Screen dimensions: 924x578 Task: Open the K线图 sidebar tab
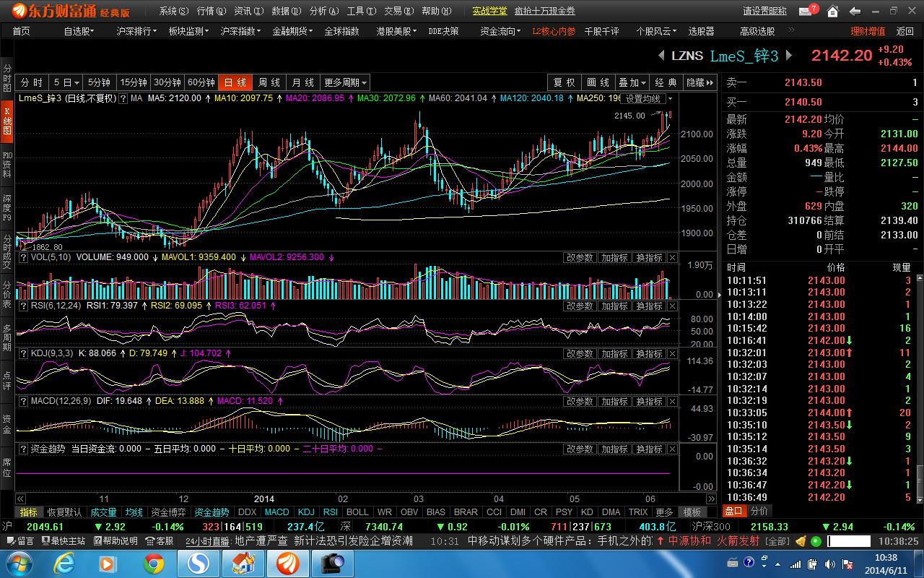click(x=7, y=123)
